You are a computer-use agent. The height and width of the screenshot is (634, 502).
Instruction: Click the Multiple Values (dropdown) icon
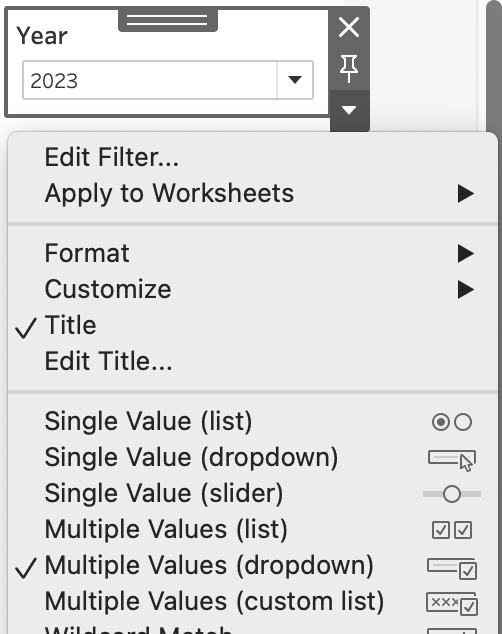coord(452,568)
